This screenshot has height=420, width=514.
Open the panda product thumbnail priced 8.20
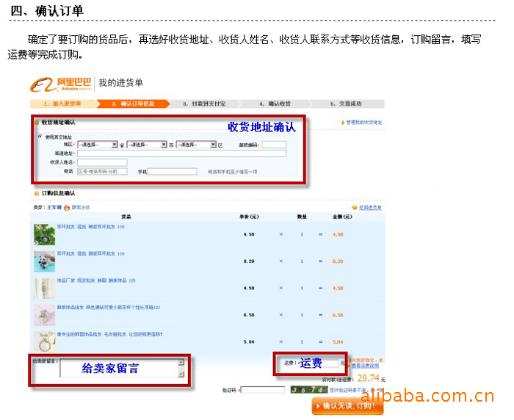tap(44, 261)
